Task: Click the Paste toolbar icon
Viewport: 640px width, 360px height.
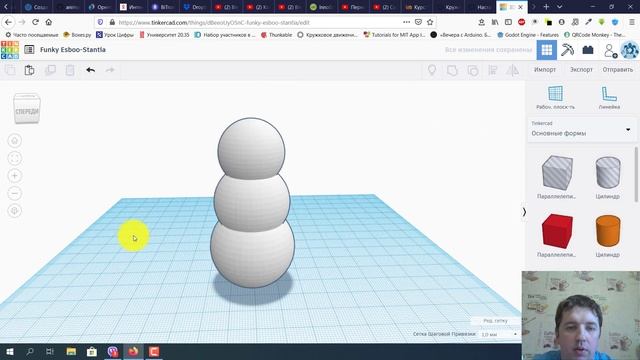Action: pyautogui.click(x=29, y=70)
